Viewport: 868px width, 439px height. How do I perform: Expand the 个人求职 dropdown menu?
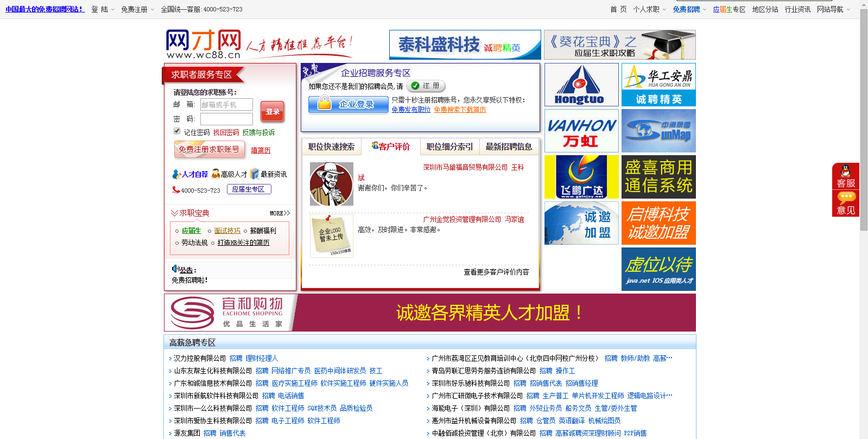pyautogui.click(x=650, y=9)
